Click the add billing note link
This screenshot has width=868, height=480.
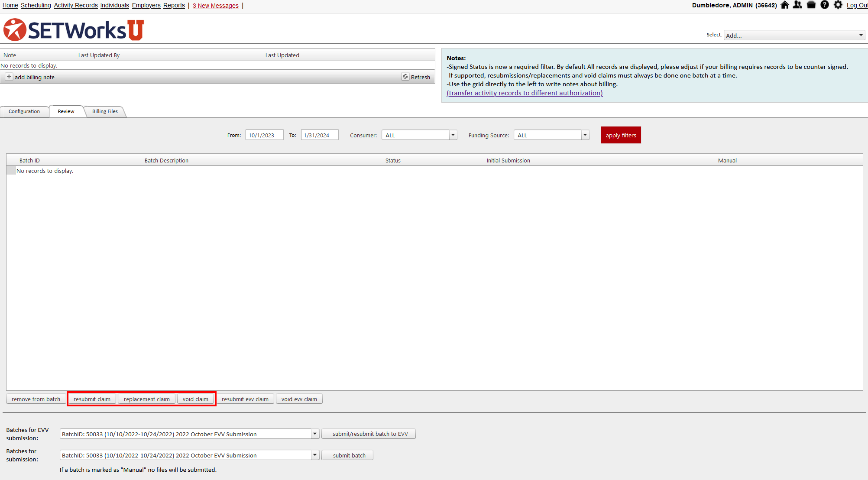(x=35, y=77)
